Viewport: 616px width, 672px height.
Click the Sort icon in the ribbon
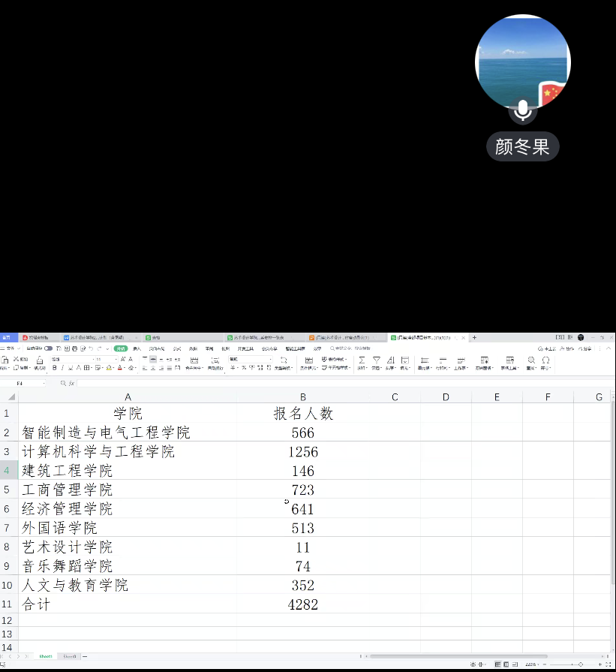(x=391, y=360)
